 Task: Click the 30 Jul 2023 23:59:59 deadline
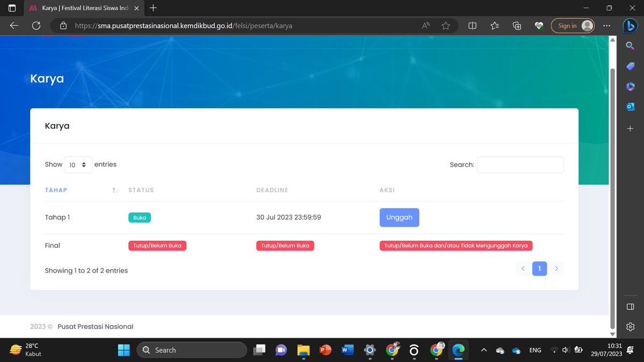click(289, 217)
